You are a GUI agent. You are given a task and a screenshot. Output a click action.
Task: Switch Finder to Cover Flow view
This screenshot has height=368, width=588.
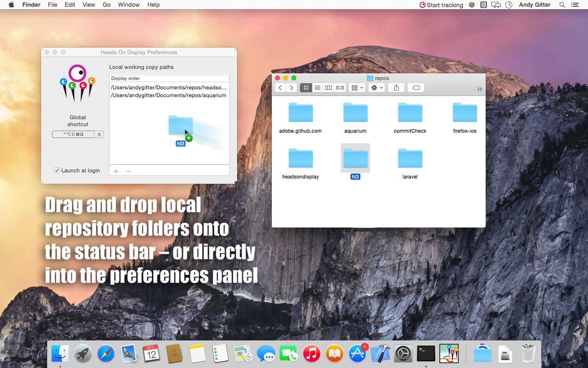tap(340, 87)
